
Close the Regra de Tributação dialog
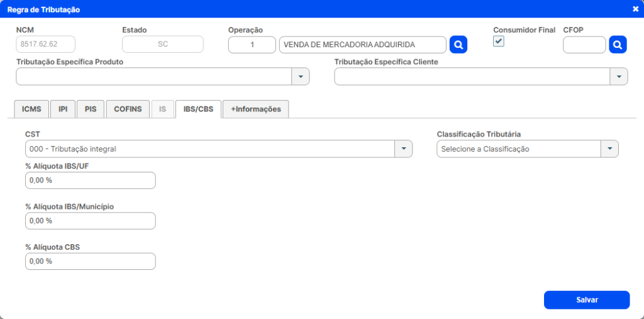coord(635,9)
